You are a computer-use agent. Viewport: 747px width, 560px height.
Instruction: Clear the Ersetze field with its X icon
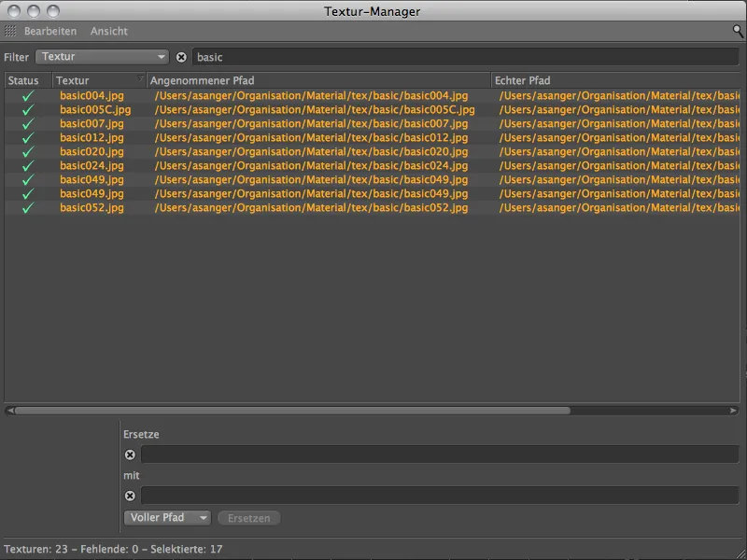click(x=130, y=455)
